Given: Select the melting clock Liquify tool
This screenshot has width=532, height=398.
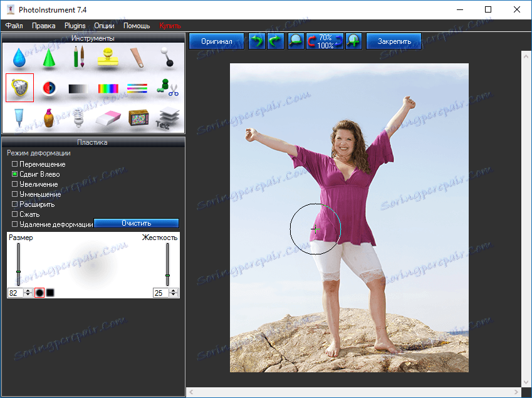Looking at the screenshot, I should click(x=19, y=88).
